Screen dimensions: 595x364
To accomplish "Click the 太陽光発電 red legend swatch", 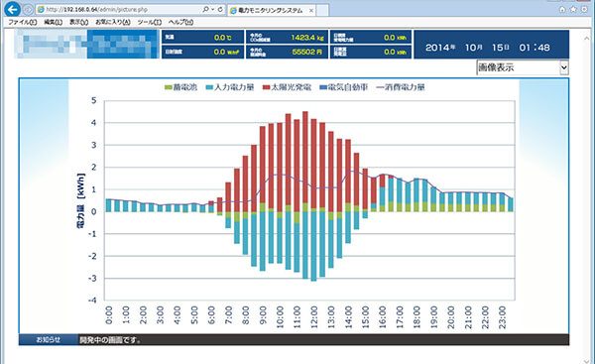I will tap(266, 87).
